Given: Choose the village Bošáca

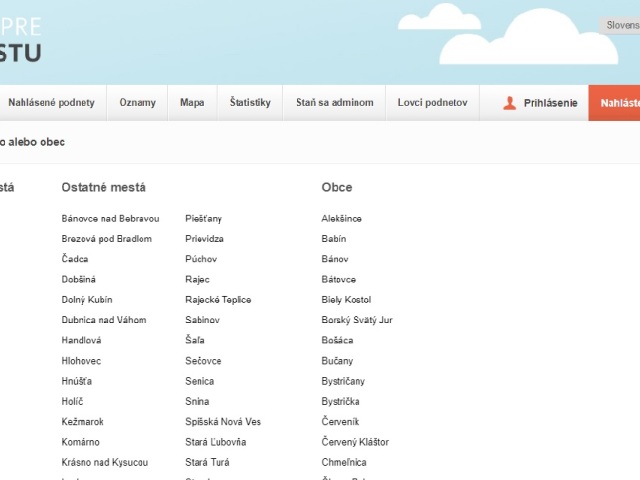Looking at the screenshot, I should click(338, 340).
